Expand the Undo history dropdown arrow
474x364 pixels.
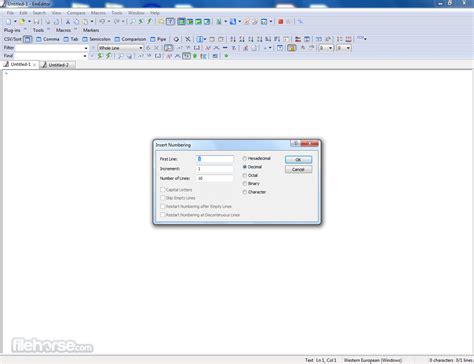tap(109, 21)
